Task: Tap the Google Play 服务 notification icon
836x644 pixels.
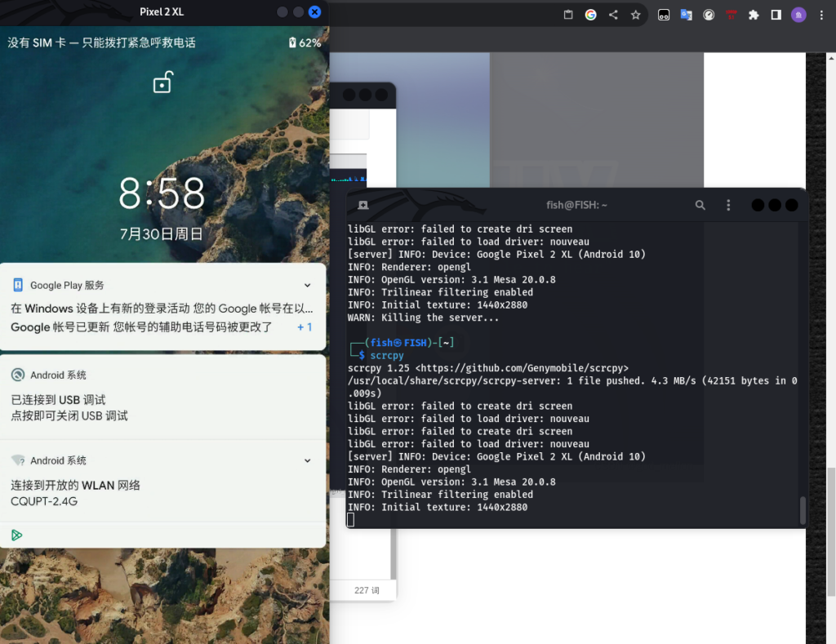Action: [x=18, y=285]
